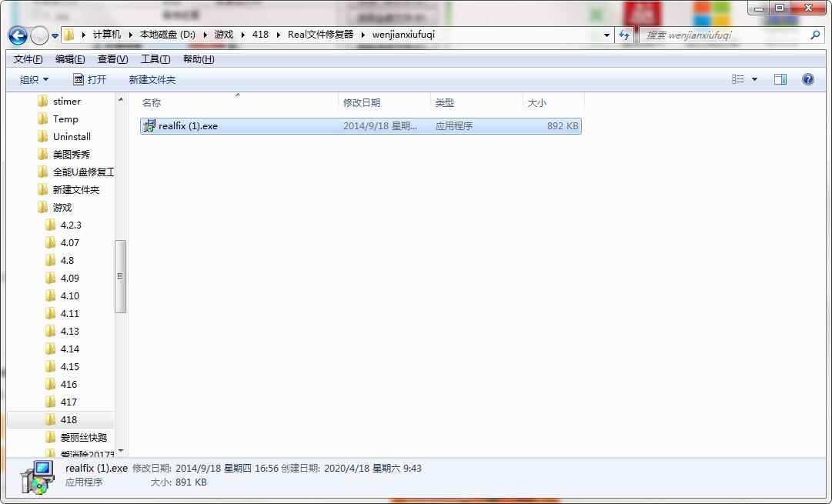832x504 pixels.
Task: Click the sidebar scroll up arrow
Action: (x=120, y=100)
